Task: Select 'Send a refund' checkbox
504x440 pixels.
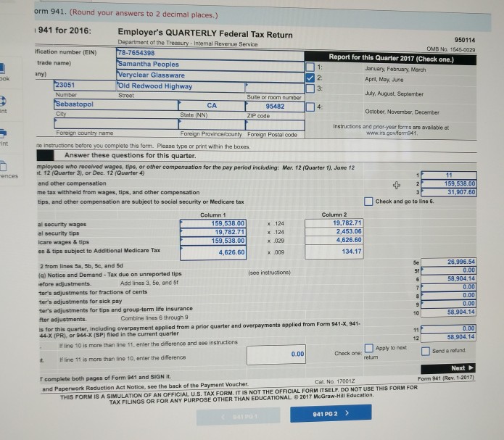Action: [425, 351]
